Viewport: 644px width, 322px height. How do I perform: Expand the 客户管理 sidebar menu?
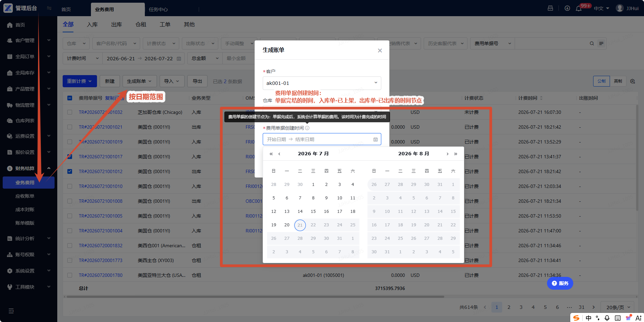(29, 40)
